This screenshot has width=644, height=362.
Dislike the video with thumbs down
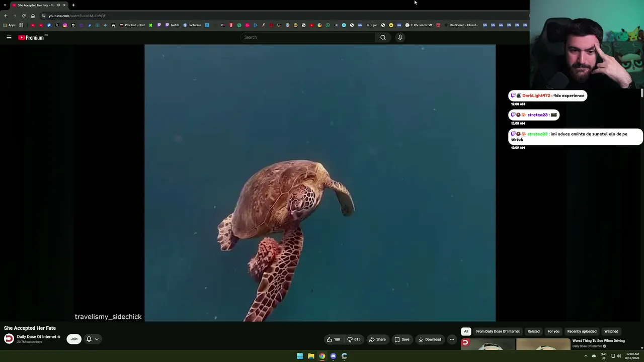coord(354,339)
